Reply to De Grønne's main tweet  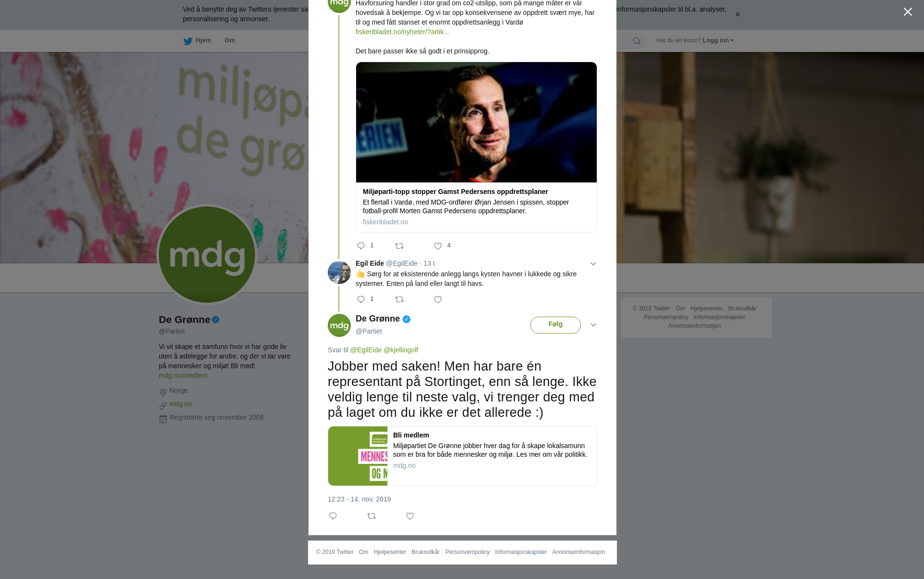[333, 516]
